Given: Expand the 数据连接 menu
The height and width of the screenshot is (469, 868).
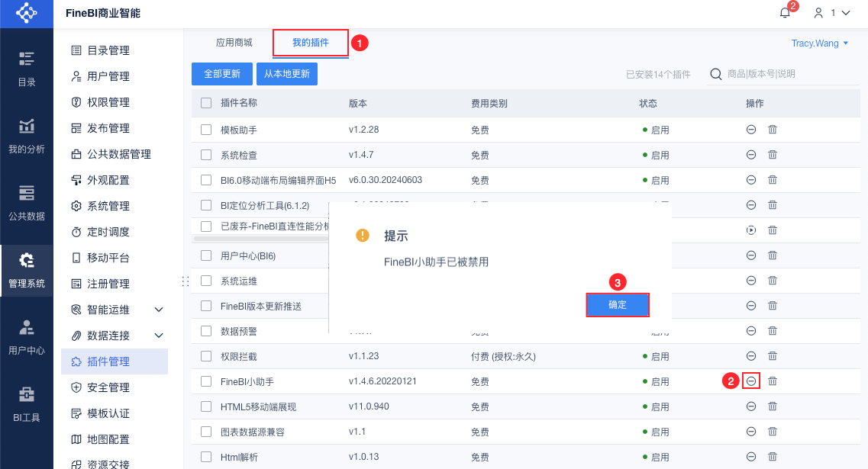Looking at the screenshot, I should pyautogui.click(x=159, y=336).
